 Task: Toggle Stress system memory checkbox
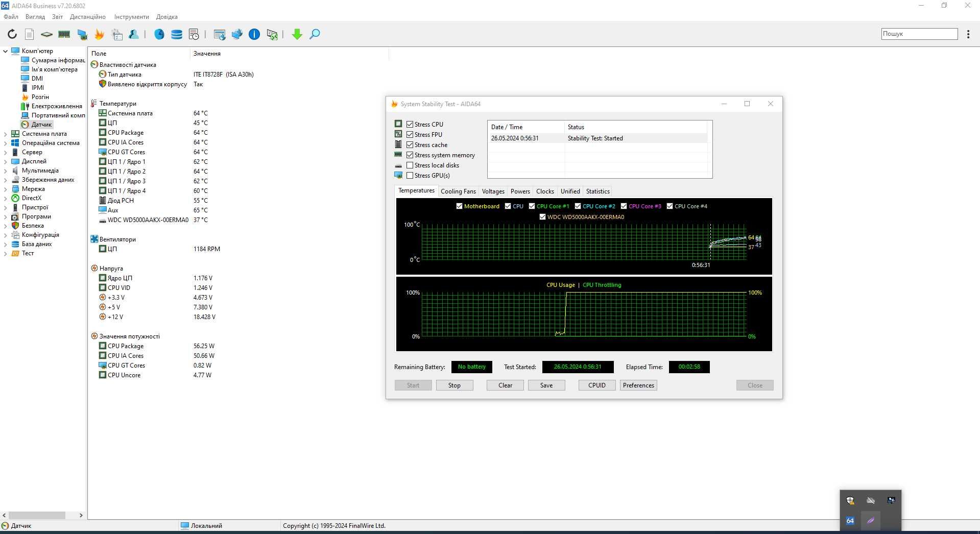[x=410, y=155]
